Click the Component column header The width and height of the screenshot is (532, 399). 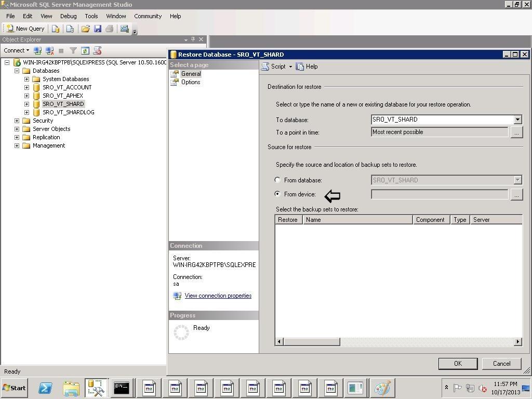(x=432, y=220)
